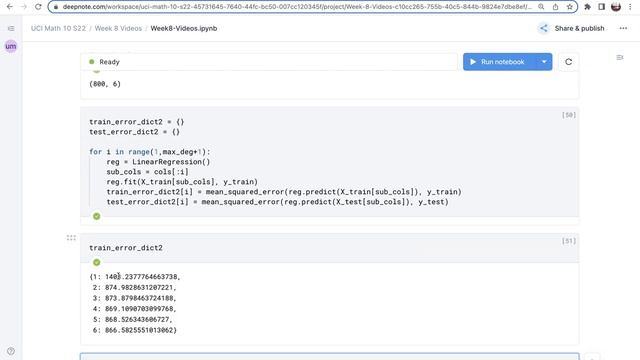Click the drag handle of train_error_dict2 cell
This screenshot has height=360, width=640.
coord(71,238)
